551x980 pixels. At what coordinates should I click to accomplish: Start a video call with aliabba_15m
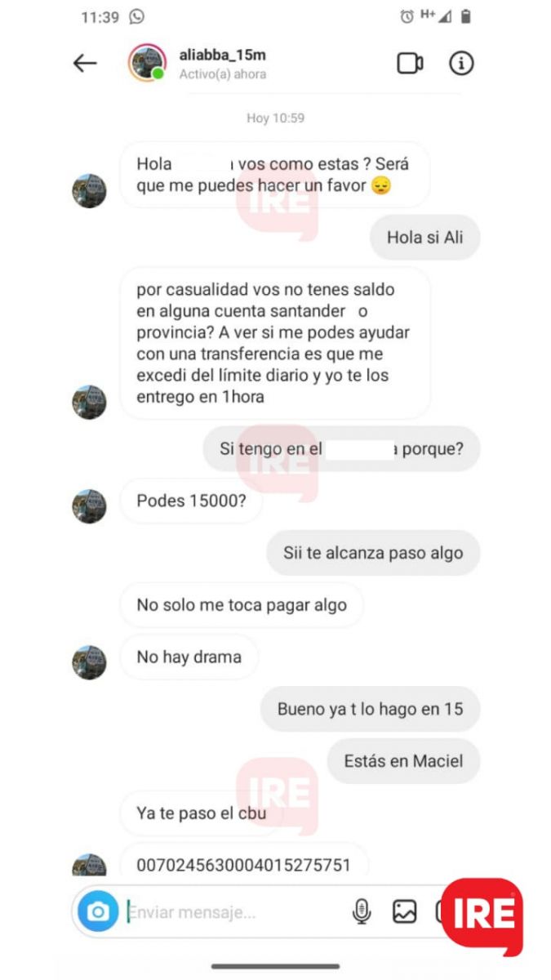410,63
